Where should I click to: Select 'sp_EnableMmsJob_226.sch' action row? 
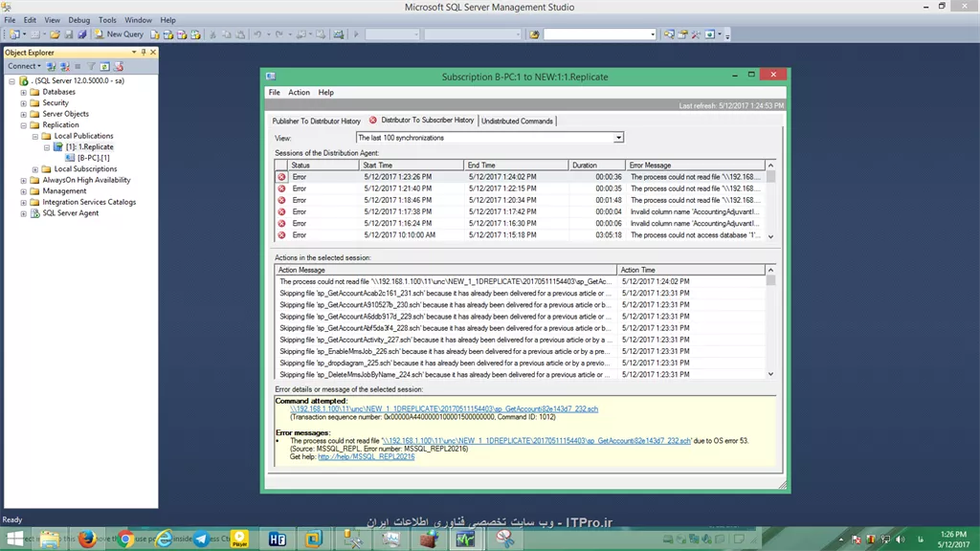click(520, 352)
